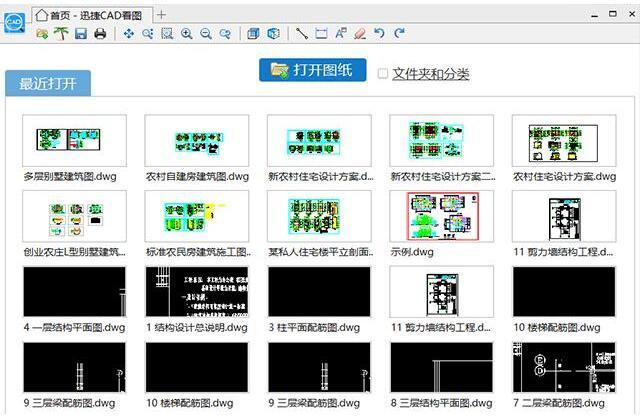Image resolution: width=640 pixels, height=420 pixels.
Task: Click the open file folder icon
Action: (42, 34)
